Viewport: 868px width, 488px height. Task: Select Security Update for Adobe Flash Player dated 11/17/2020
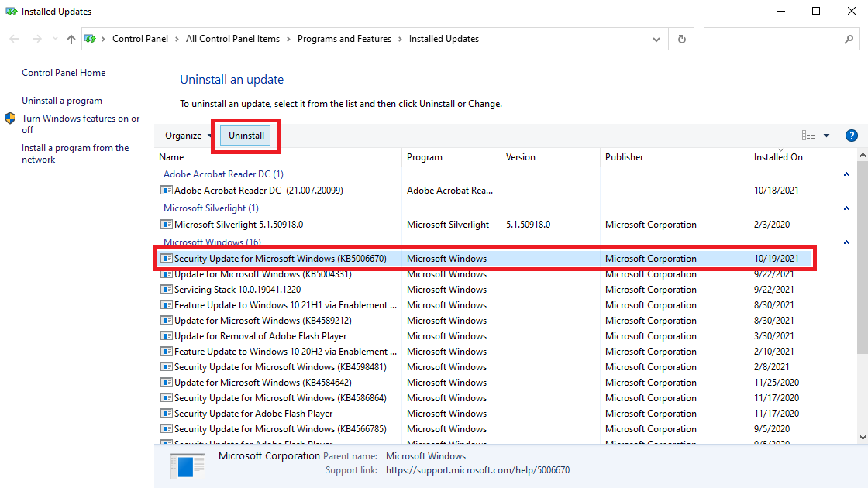[x=485, y=414]
